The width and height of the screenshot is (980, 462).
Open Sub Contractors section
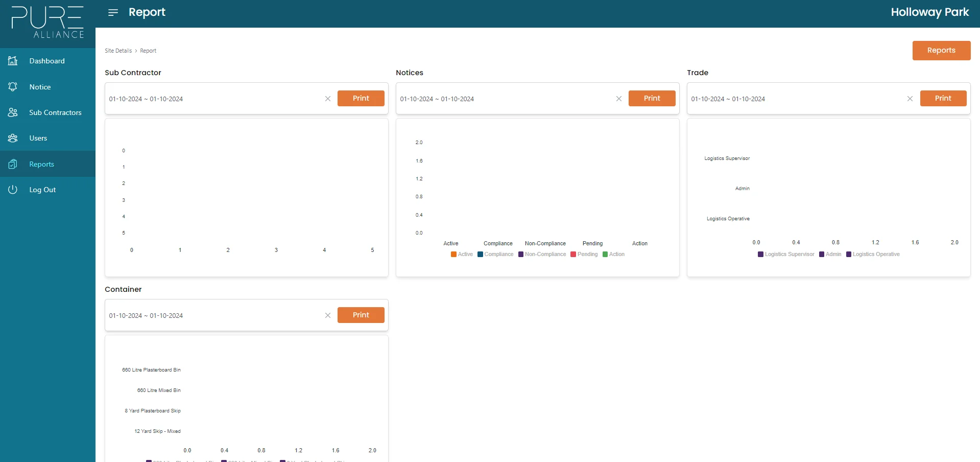[47, 112]
